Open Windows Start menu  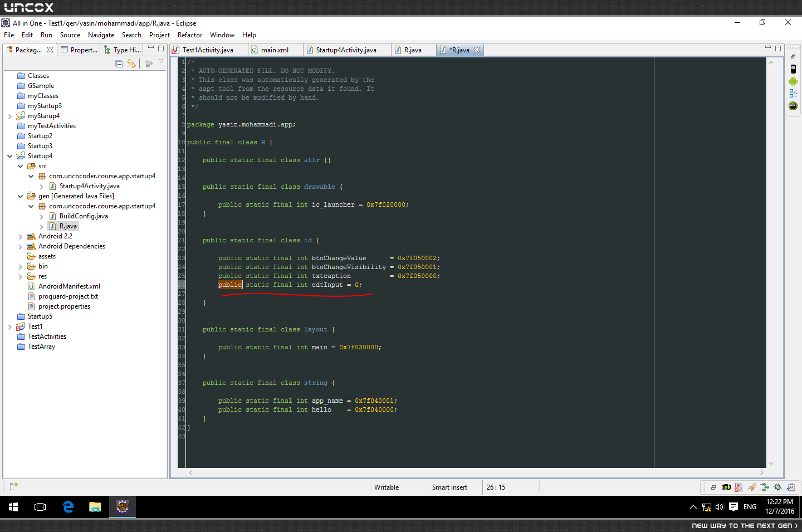coord(13,507)
